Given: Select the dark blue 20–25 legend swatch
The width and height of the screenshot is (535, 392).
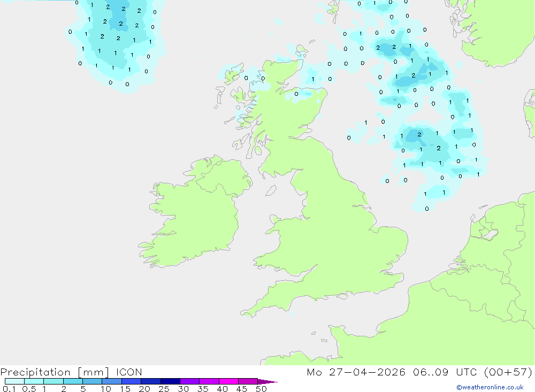Looking at the screenshot, I should pyautogui.click(x=150, y=381).
